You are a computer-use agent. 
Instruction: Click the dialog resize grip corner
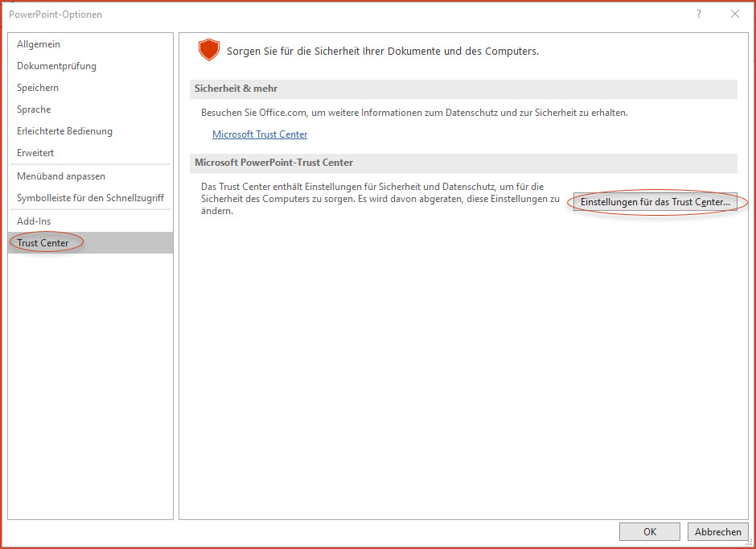(750, 543)
